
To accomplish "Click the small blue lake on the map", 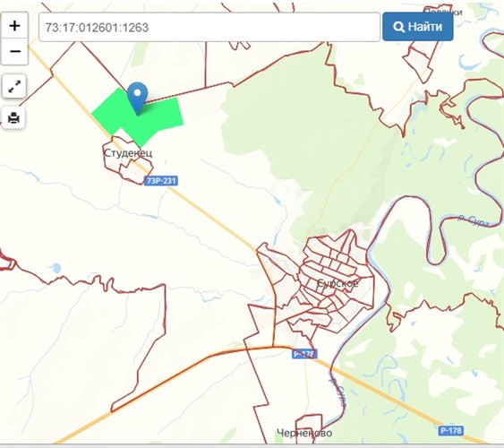I will click(56, 268).
